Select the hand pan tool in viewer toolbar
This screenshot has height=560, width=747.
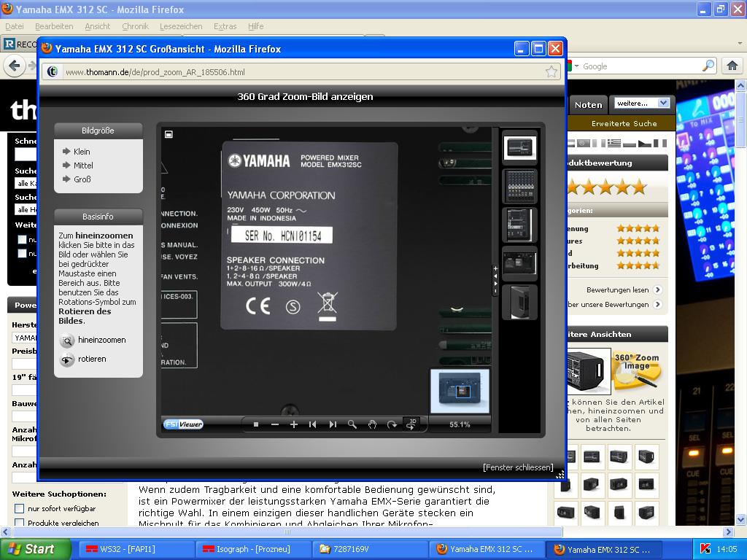tap(372, 424)
